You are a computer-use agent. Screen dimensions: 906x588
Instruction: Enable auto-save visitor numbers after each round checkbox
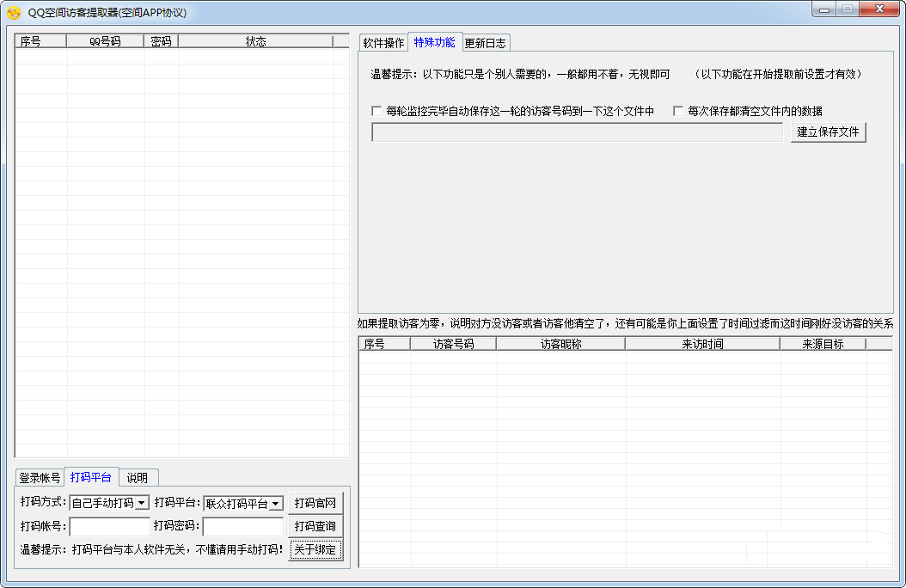click(376, 110)
